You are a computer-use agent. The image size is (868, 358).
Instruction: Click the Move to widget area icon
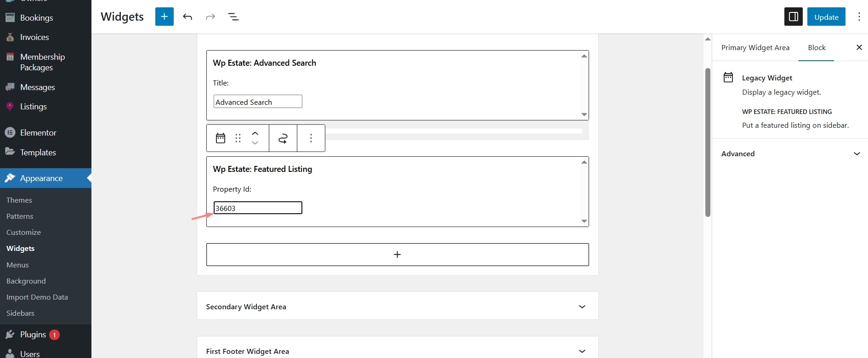[x=283, y=138]
